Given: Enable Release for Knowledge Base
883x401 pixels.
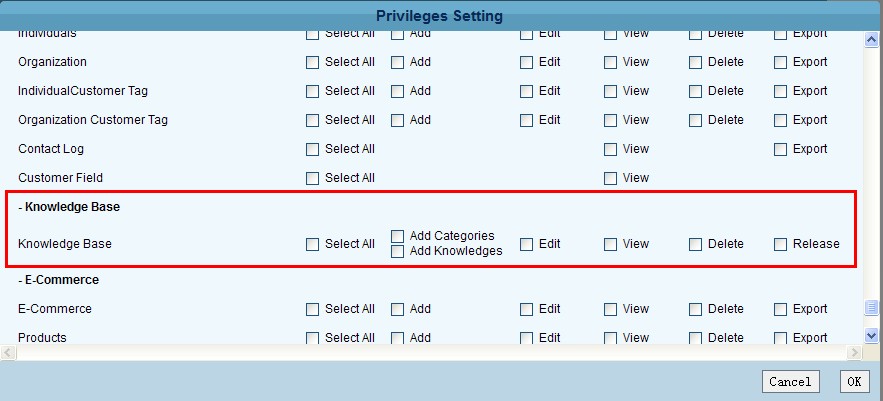Looking at the screenshot, I should click(781, 244).
